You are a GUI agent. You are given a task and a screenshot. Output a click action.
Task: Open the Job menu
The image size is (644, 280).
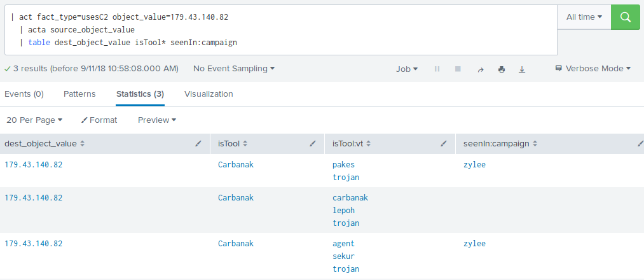[407, 69]
